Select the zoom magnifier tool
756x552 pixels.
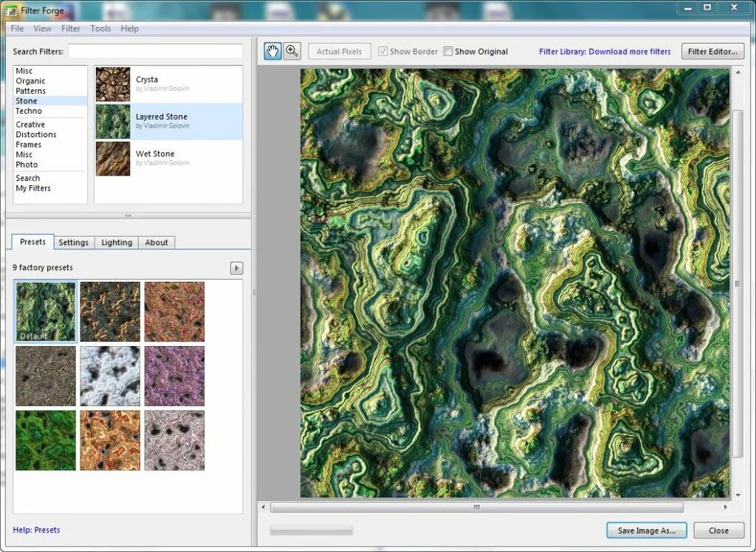[x=292, y=51]
